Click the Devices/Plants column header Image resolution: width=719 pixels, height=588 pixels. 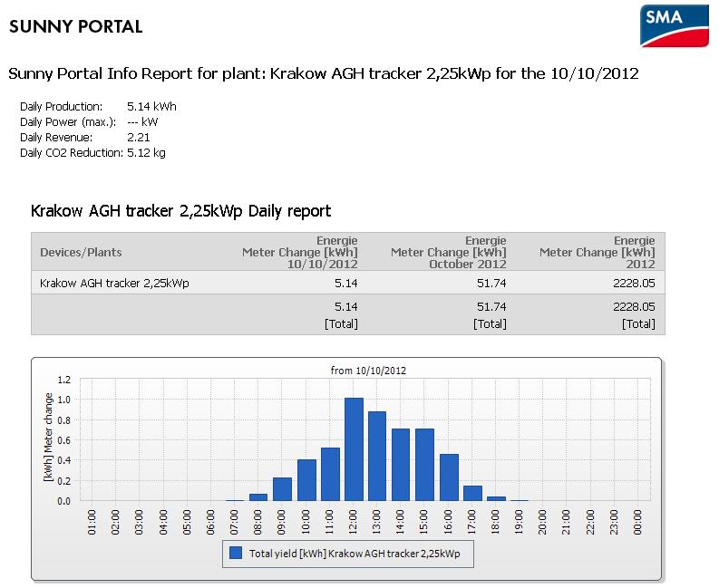(81, 252)
